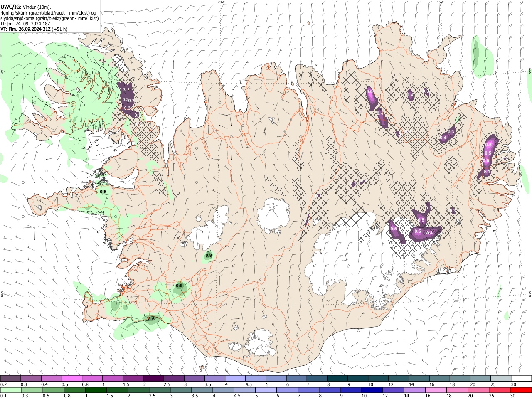The width and height of the screenshot is (532, 399).
Task: Pick lower scale grey-green swatch at 3
Action: tap(181, 390)
